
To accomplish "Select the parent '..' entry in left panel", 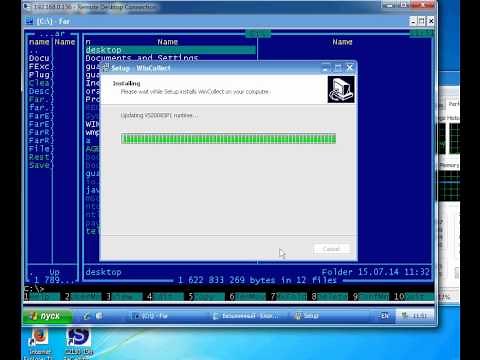I will click(x=33, y=51).
